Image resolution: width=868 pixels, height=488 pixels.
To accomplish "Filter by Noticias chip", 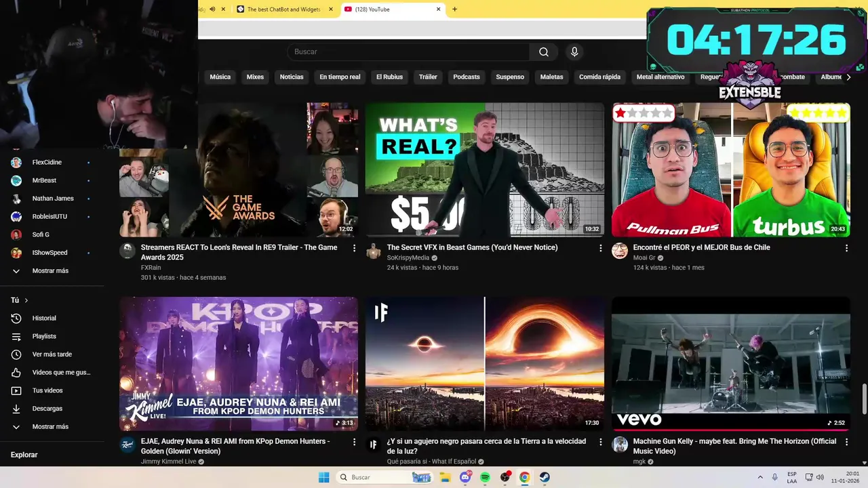I will pyautogui.click(x=292, y=77).
